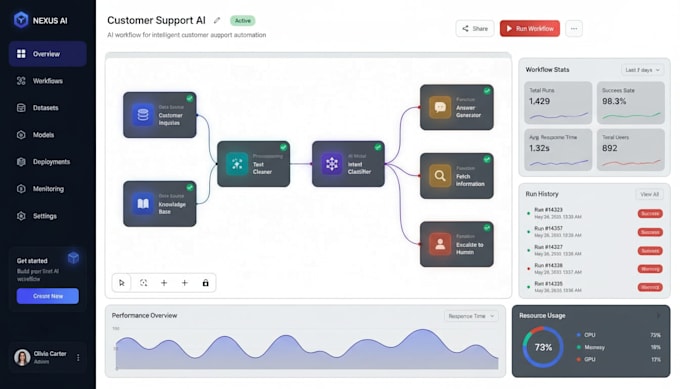Screen dimensions: 680x389
Task: Click the Memory legend color dot
Action: click(x=579, y=347)
